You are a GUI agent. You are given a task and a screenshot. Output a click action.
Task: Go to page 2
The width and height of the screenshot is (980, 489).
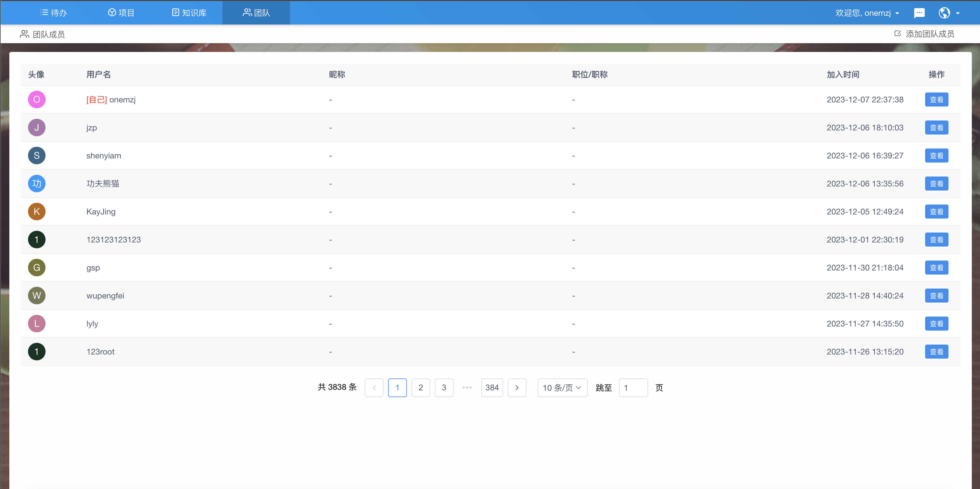tap(421, 388)
